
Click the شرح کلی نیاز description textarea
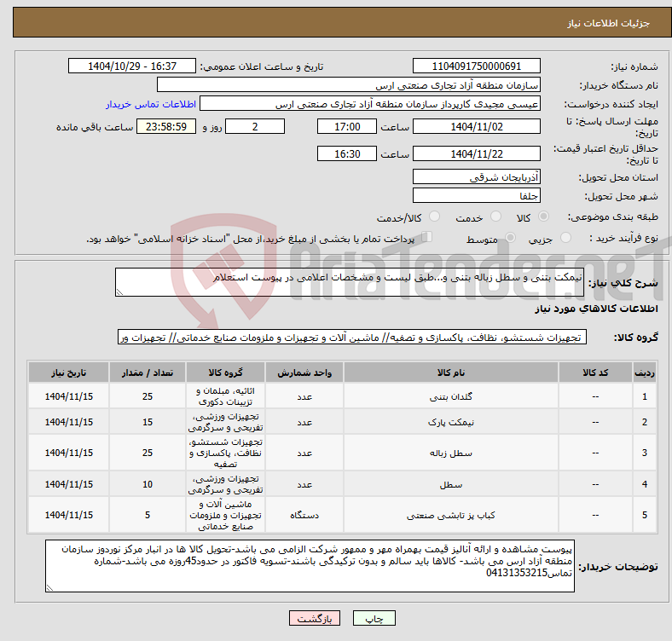[x=350, y=282]
